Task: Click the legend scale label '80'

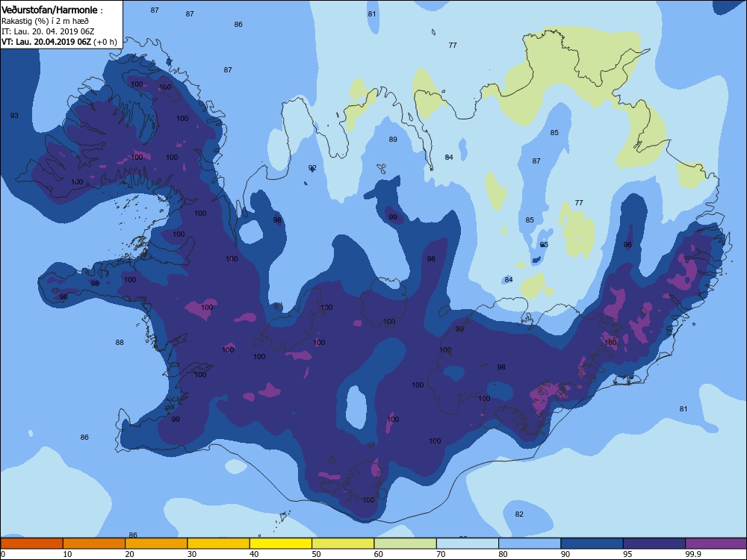Action: (503, 554)
